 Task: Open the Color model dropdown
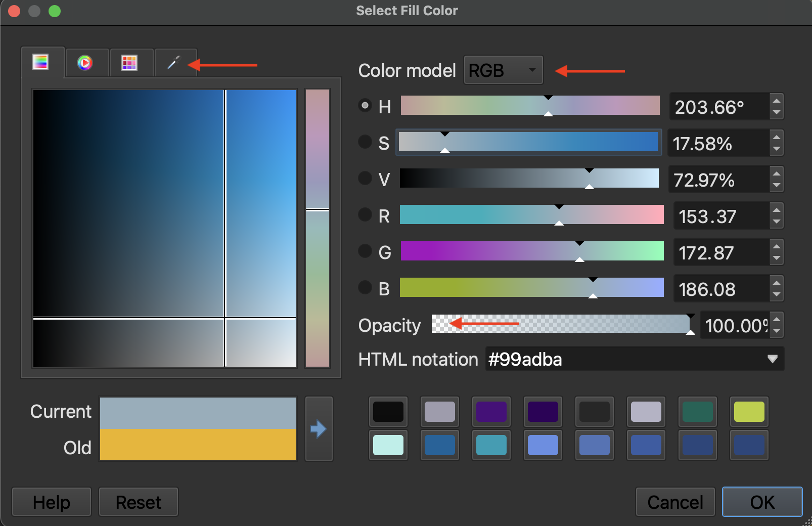tap(503, 70)
